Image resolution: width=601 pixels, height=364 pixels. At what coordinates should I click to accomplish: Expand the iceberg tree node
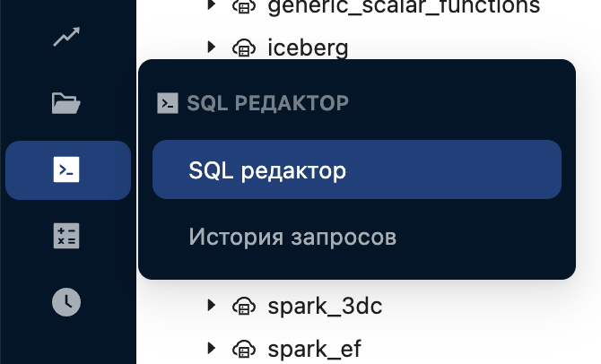coord(212,47)
